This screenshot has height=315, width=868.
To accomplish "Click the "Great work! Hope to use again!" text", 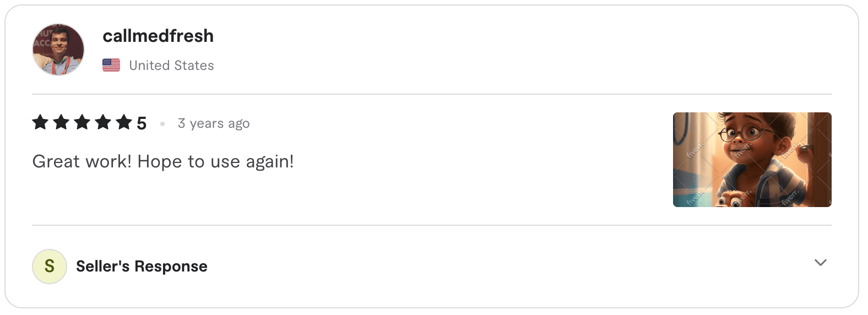I will click(x=163, y=161).
